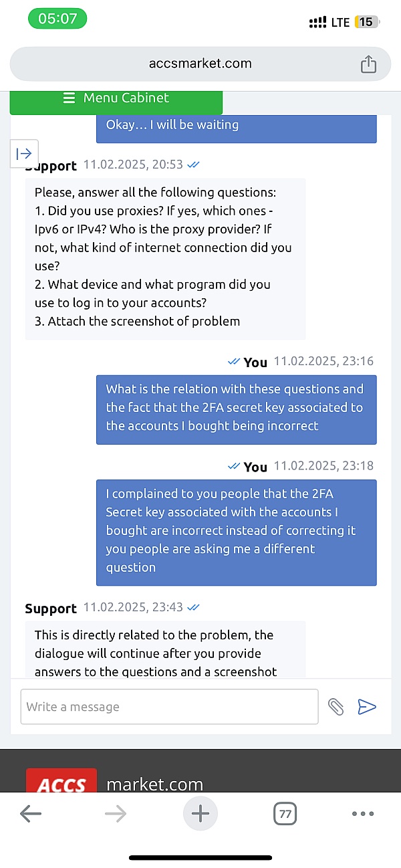Image resolution: width=401 pixels, height=868 pixels.
Task: Open a new tab with plus button
Action: tap(200, 813)
